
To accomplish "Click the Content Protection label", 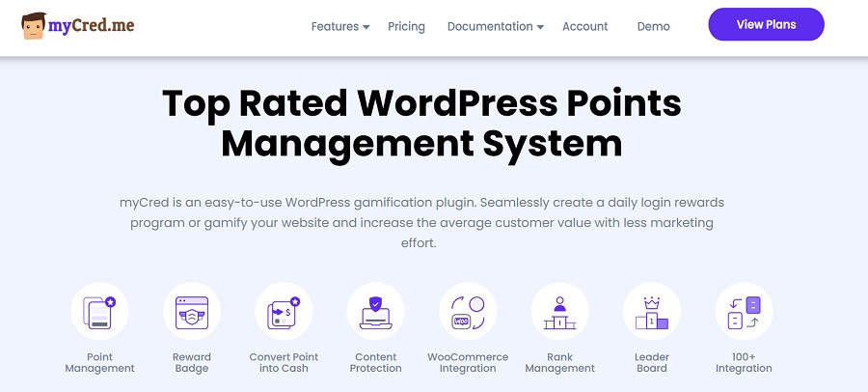I will (376, 363).
